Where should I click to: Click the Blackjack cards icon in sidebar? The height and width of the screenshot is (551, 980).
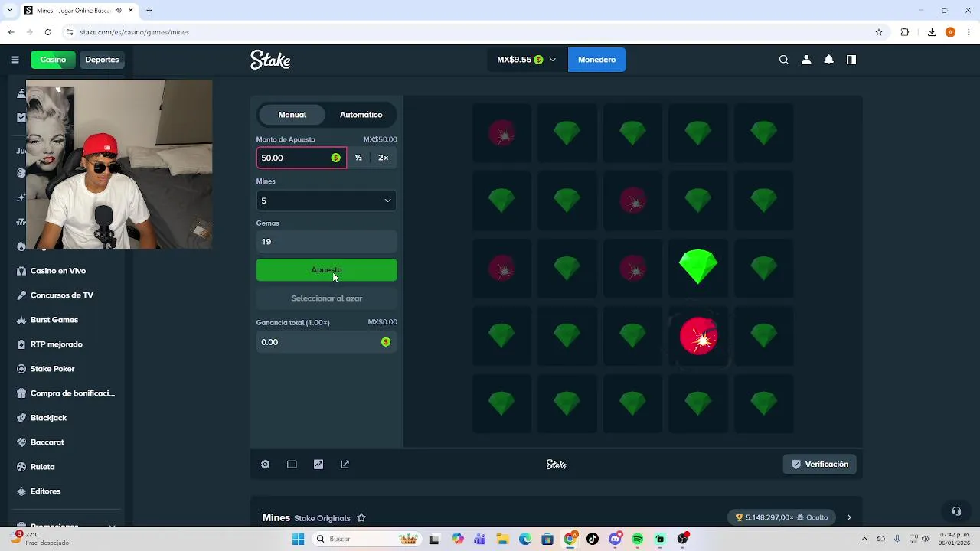[21, 418]
